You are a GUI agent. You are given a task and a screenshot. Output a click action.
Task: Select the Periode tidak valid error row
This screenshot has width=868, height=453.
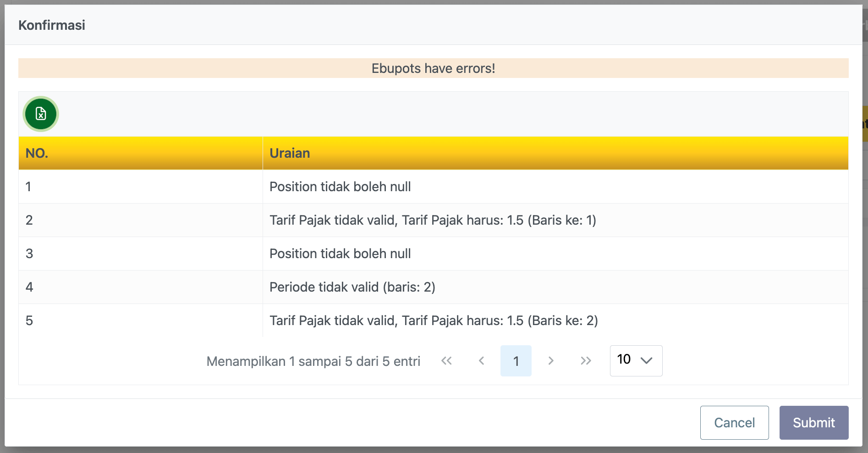point(352,287)
